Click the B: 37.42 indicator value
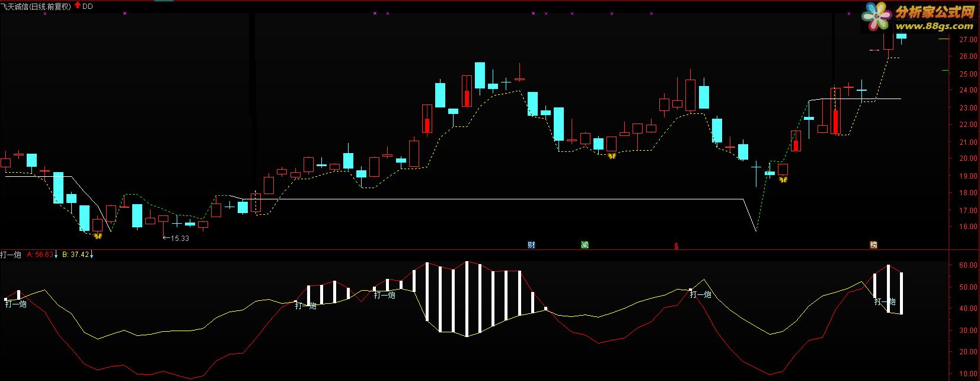The width and height of the screenshot is (980, 381). click(x=75, y=255)
